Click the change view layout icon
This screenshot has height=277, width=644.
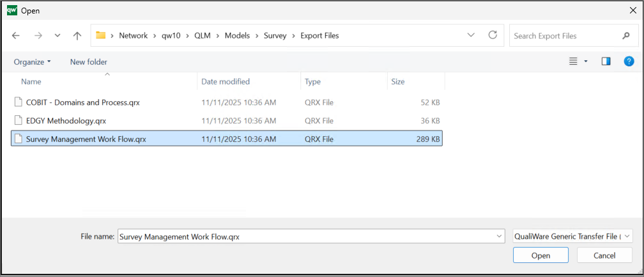point(573,61)
